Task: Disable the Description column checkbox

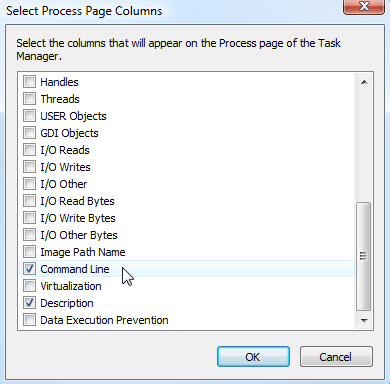Action: tap(29, 303)
